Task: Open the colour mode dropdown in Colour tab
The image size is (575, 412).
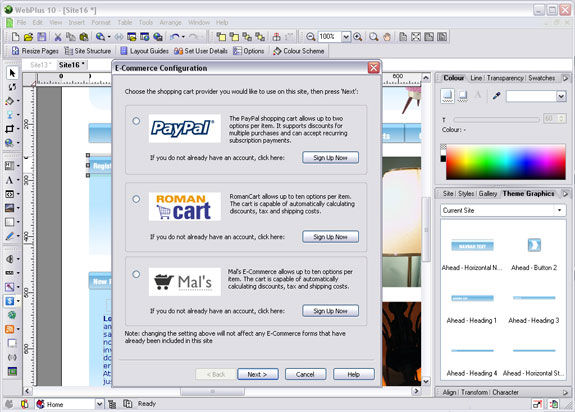Action: pos(561,96)
